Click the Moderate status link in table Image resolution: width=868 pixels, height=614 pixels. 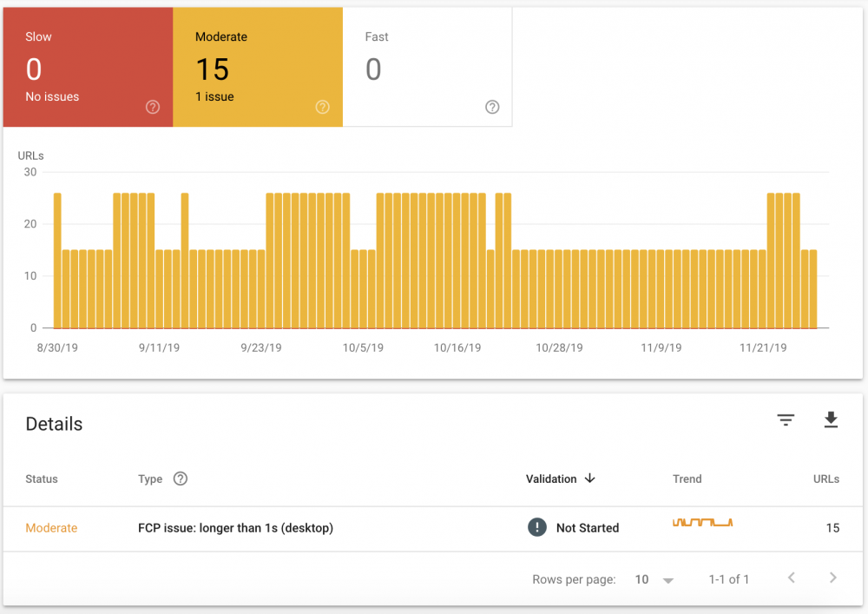coord(51,528)
